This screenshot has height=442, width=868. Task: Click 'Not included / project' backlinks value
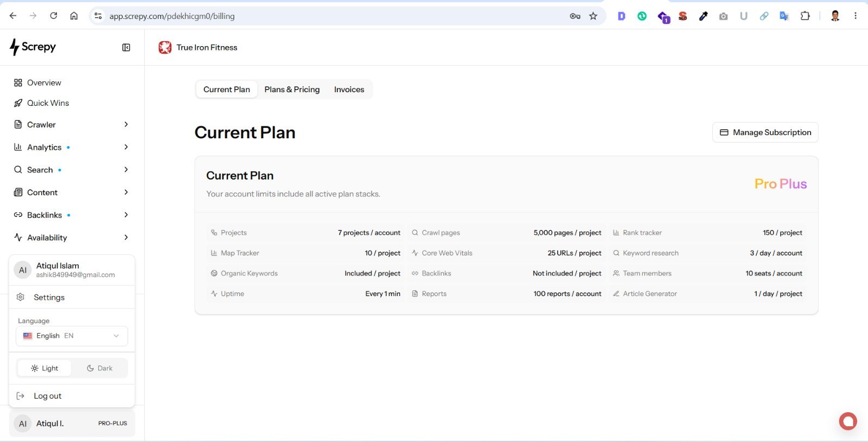pos(567,273)
